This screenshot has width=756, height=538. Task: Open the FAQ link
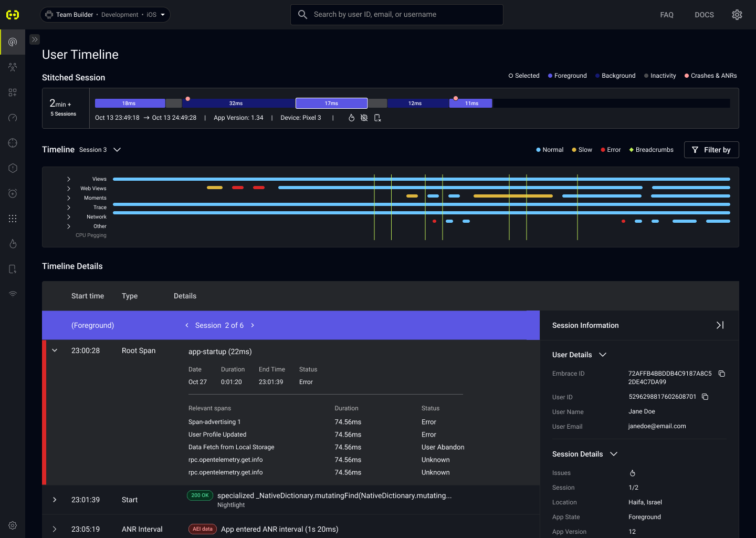click(x=667, y=15)
